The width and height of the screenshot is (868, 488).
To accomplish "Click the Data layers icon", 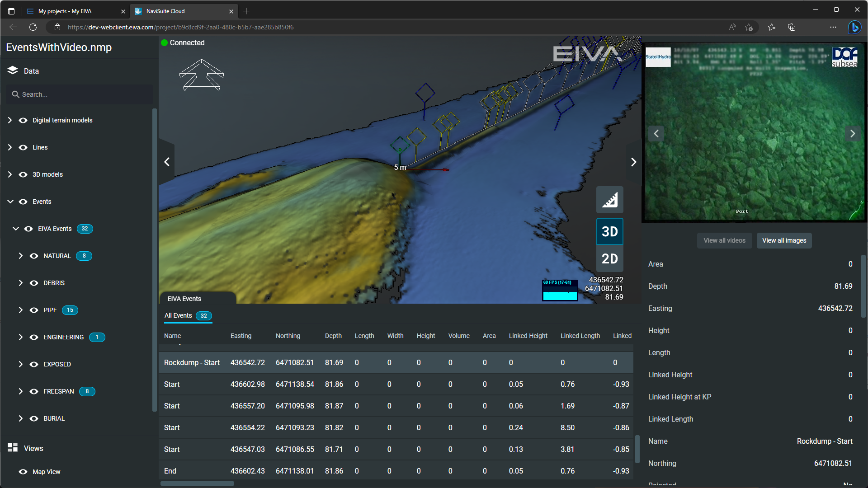I will 13,70.
